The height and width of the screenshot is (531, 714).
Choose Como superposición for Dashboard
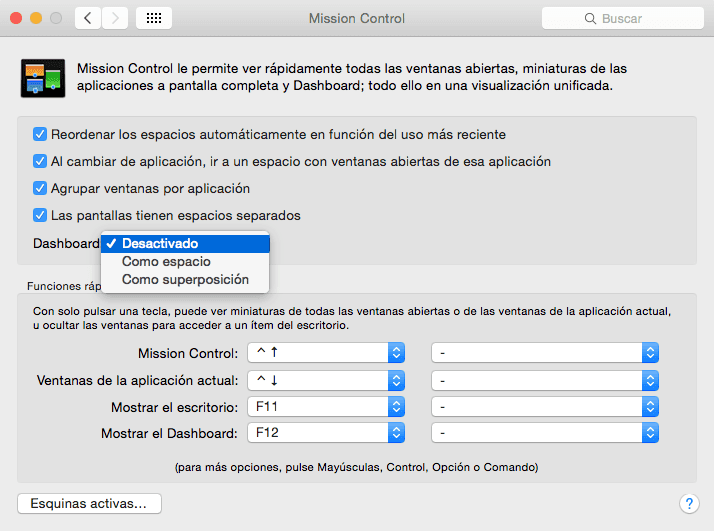pos(185,279)
